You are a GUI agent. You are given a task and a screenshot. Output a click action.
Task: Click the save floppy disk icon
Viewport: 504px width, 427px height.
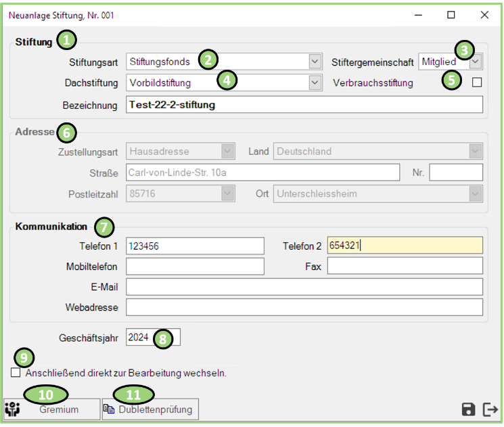(x=467, y=409)
